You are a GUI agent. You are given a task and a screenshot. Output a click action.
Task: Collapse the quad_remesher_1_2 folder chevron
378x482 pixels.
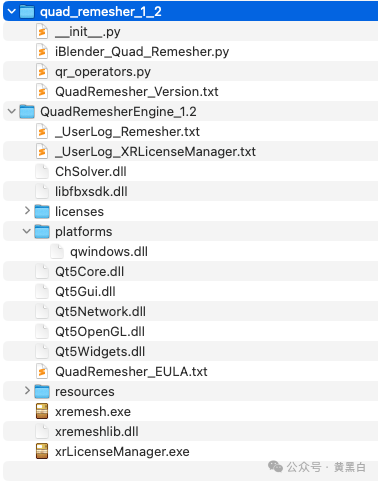coord(12,11)
